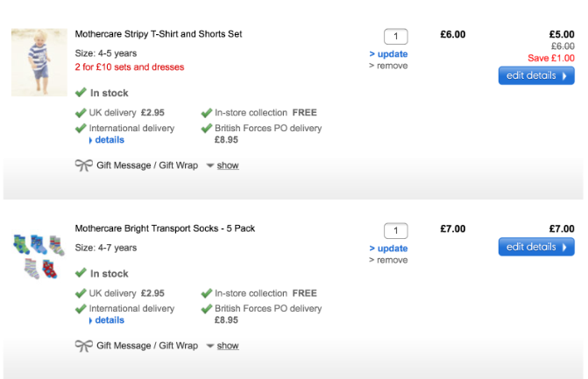Image resolution: width=588 pixels, height=379 pixels.
Task: Click the green In stock checkmark for T-Shirt set
Action: pyautogui.click(x=81, y=92)
